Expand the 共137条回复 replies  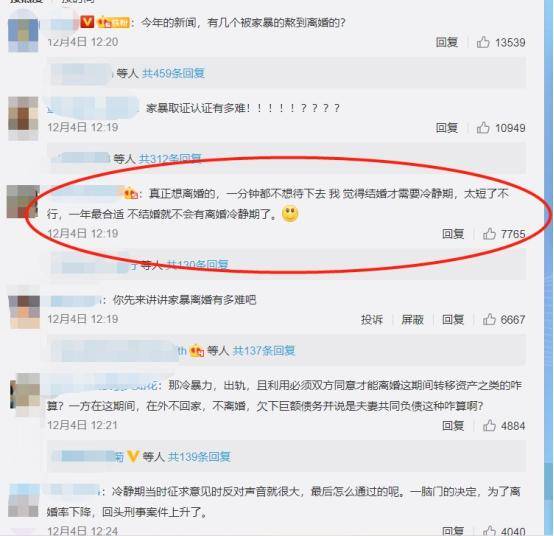tap(264, 351)
